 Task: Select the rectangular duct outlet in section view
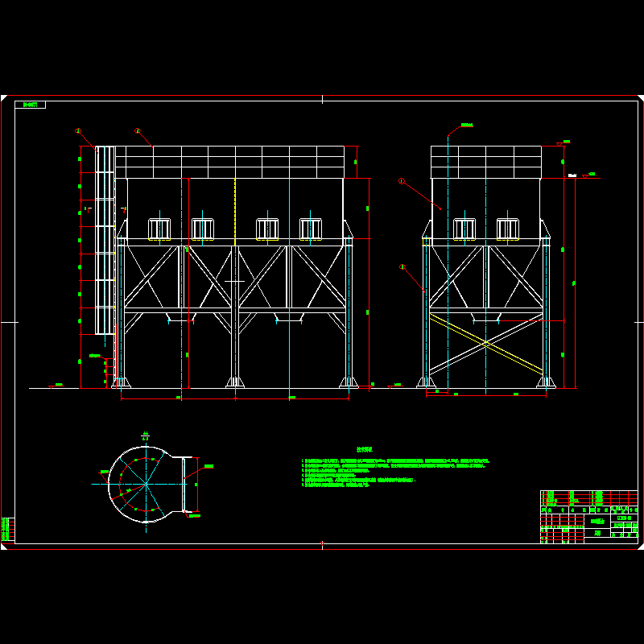coord(189,484)
